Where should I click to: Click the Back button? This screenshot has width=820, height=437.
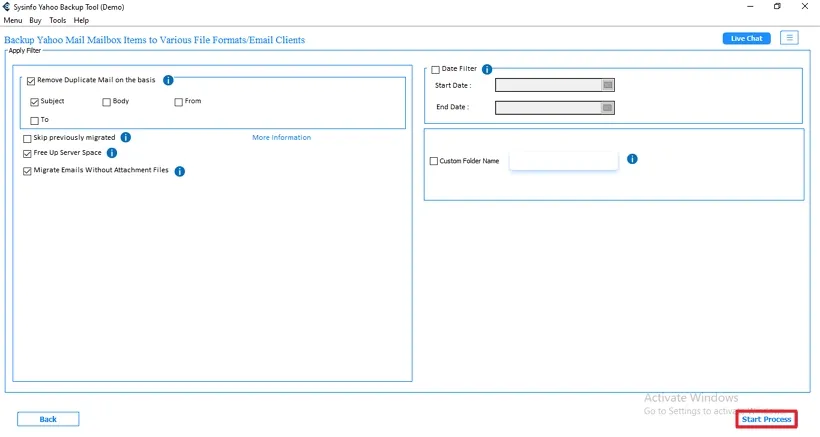click(48, 419)
